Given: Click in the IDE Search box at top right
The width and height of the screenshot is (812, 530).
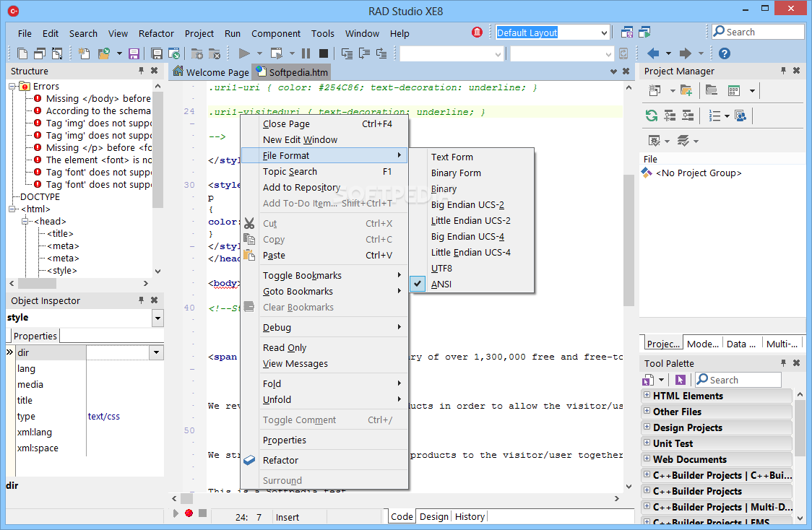Looking at the screenshot, I should [758, 32].
